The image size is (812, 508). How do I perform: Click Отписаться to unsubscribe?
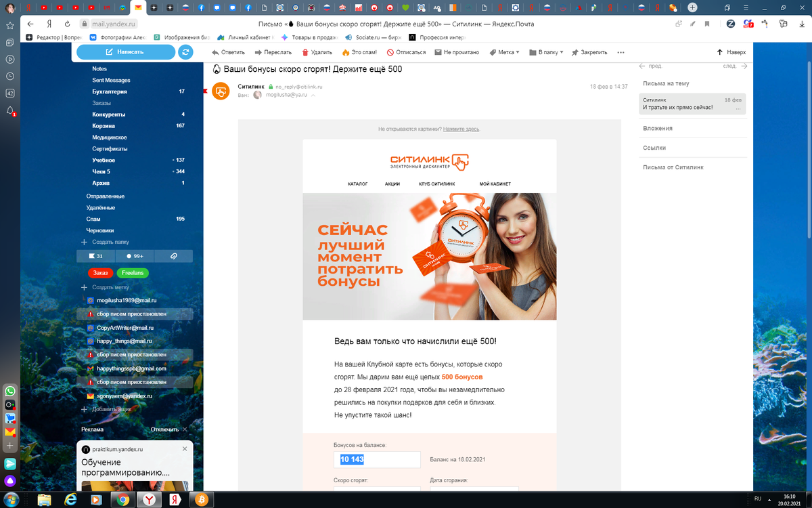click(406, 52)
